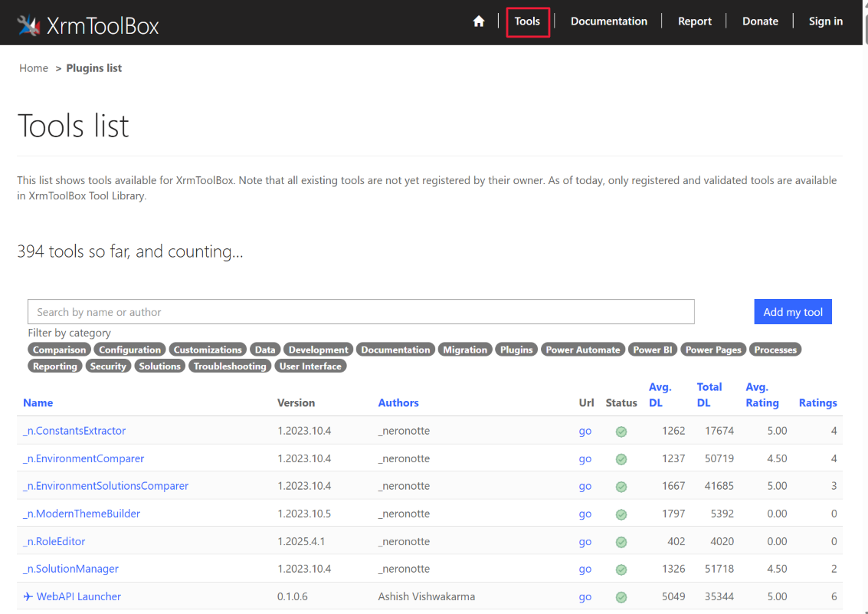
Task: Click status check icon for WebAPI Launcher
Action: point(621,597)
